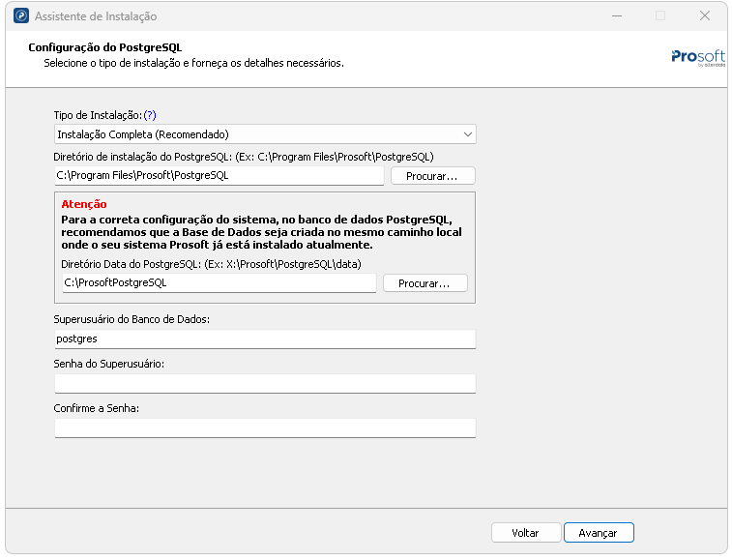This screenshot has width=732, height=560.
Task: Select the Superusuário do Banco de Dados field
Action: tap(264, 339)
